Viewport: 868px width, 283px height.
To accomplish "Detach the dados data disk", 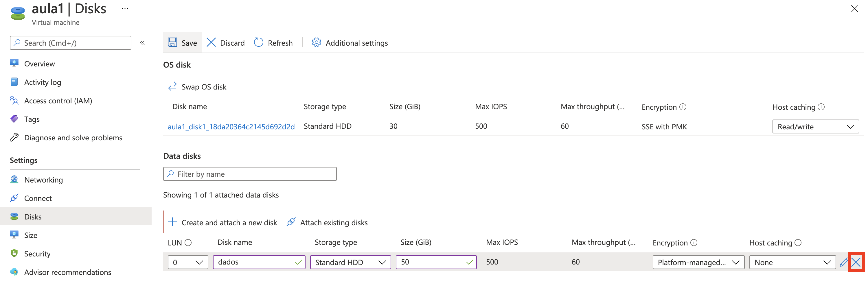I will tap(856, 262).
